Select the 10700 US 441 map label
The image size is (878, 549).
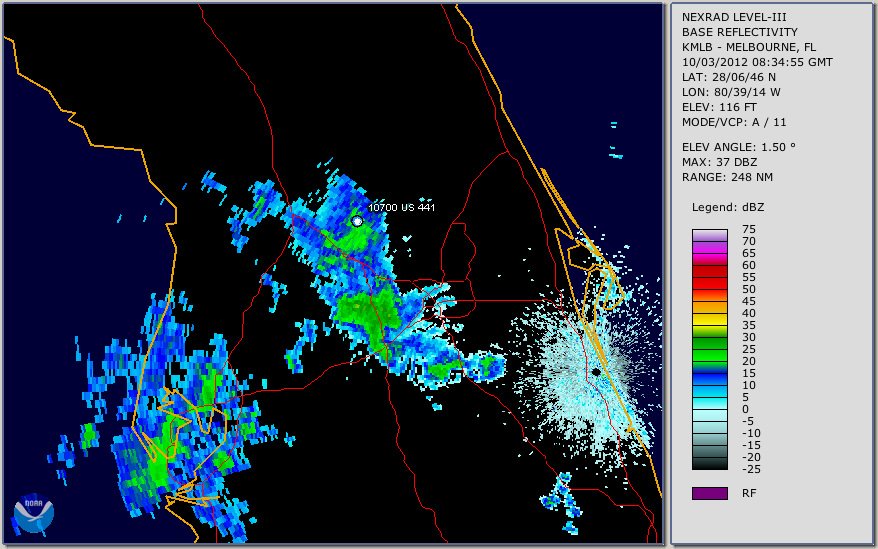(401, 207)
